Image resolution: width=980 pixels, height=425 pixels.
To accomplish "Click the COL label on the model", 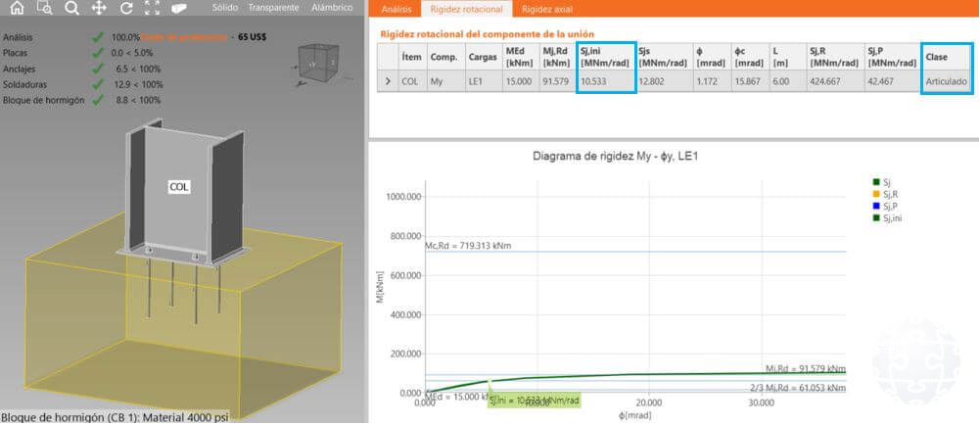I will 179,185.
